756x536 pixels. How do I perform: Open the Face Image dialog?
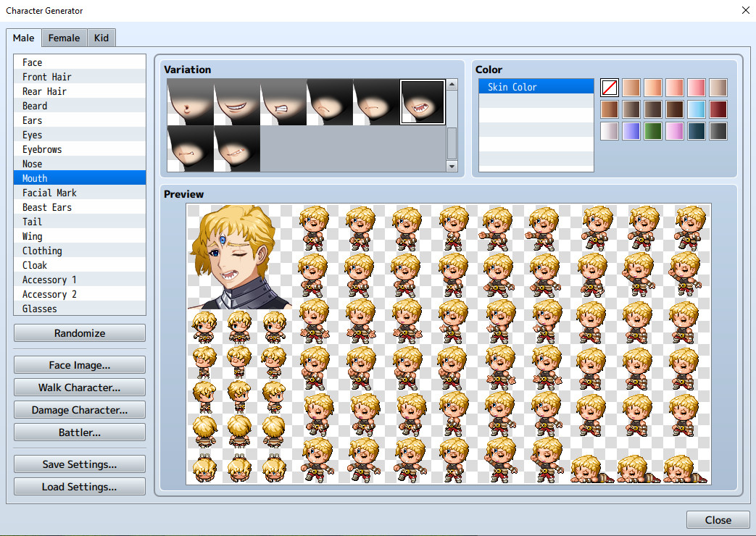[x=79, y=364]
